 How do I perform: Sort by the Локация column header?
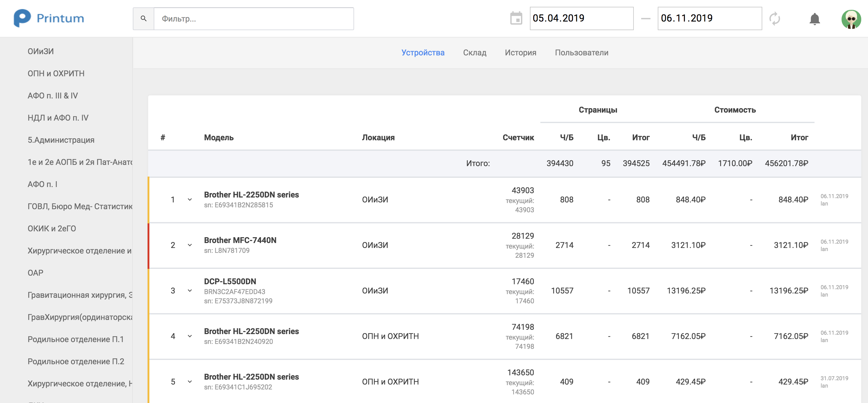click(378, 138)
